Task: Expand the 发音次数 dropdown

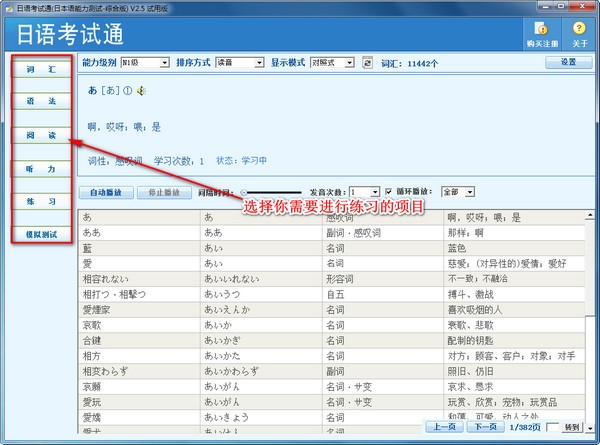Action: tap(374, 191)
